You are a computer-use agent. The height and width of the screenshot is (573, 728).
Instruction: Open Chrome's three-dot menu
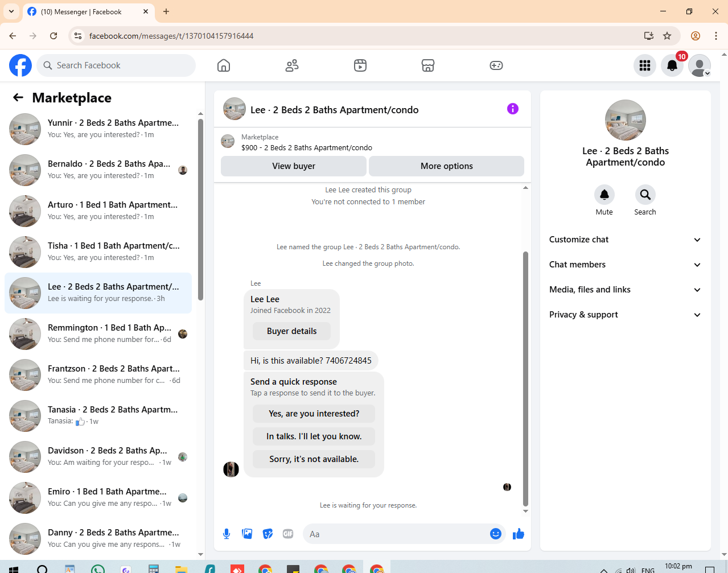pos(716,36)
